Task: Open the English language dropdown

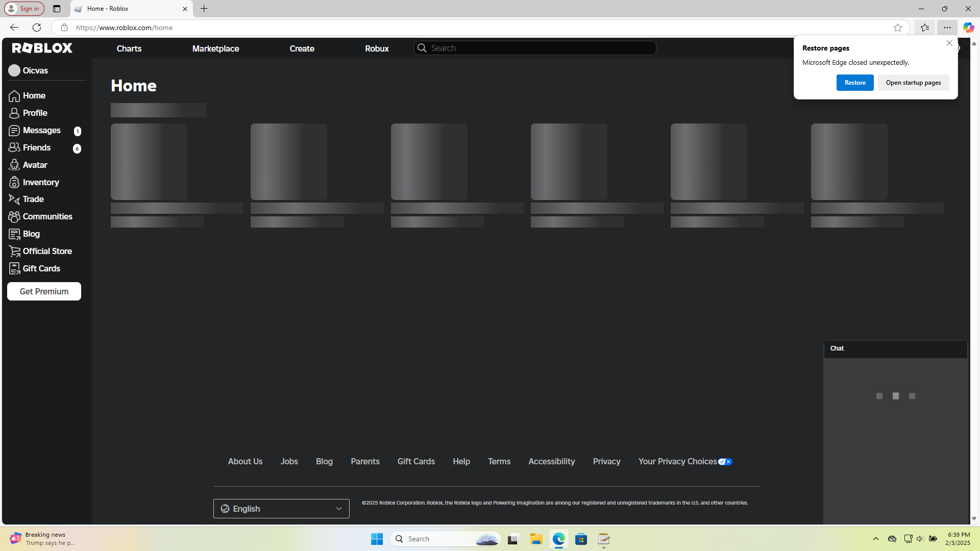Action: tap(281, 509)
